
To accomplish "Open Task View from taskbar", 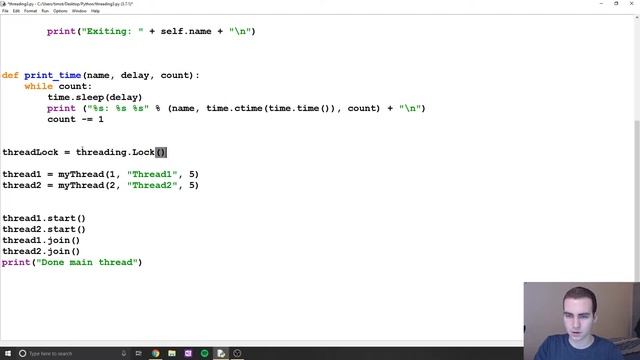I will coord(139,353).
